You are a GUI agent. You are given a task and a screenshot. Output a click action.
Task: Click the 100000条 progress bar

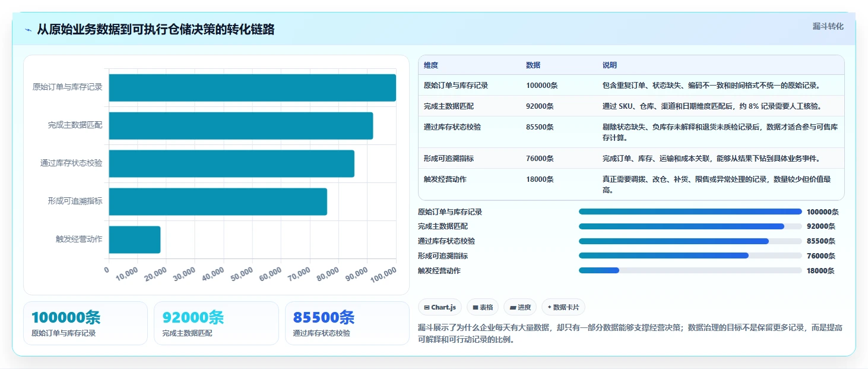(x=690, y=212)
